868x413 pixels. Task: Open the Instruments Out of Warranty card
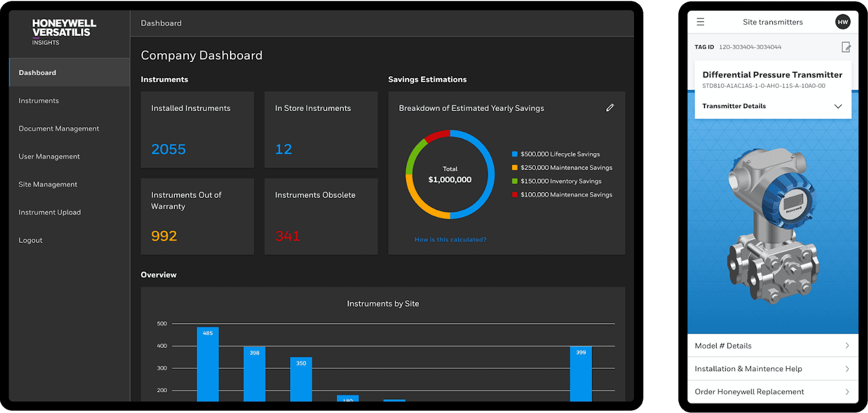[197, 216]
